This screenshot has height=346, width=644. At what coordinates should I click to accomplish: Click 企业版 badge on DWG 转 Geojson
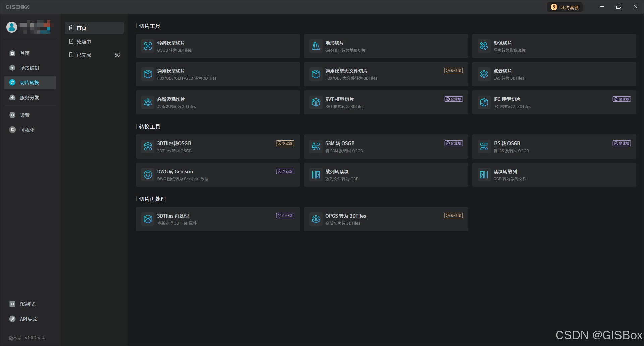[x=285, y=171]
